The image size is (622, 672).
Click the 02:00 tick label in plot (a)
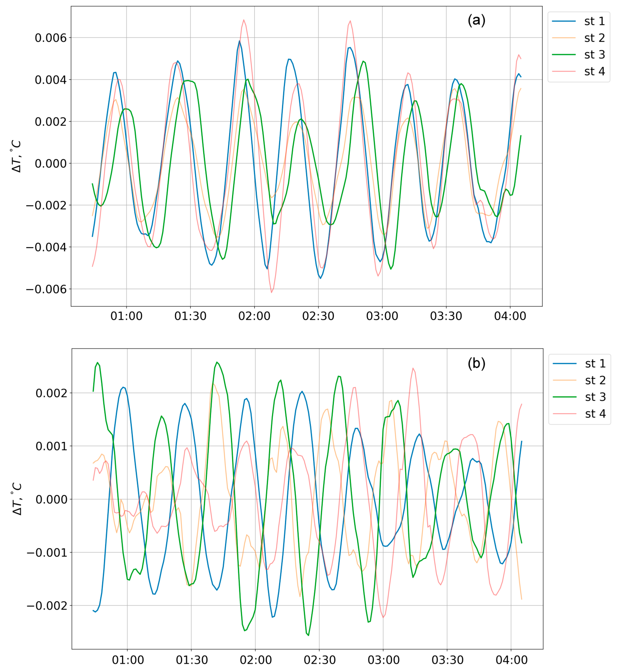point(254,316)
